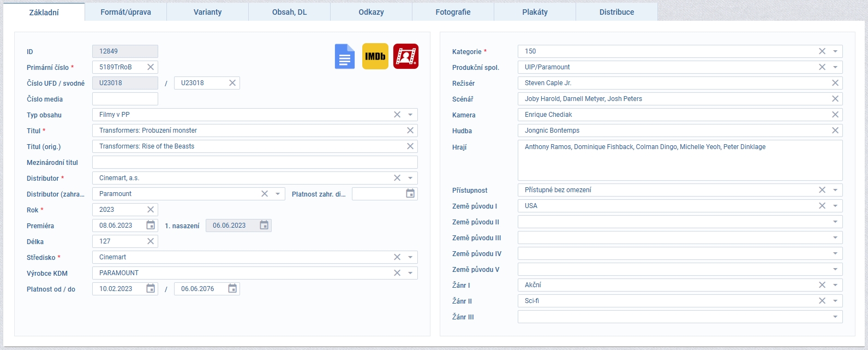
Task: Open the Premiéra date calendar picker
Action: tap(151, 226)
